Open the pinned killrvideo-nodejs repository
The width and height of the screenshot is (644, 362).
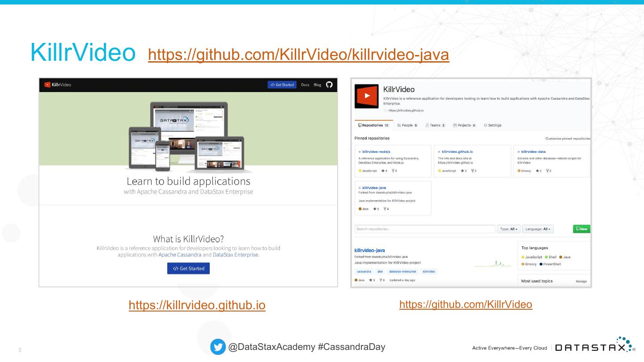[x=376, y=152]
